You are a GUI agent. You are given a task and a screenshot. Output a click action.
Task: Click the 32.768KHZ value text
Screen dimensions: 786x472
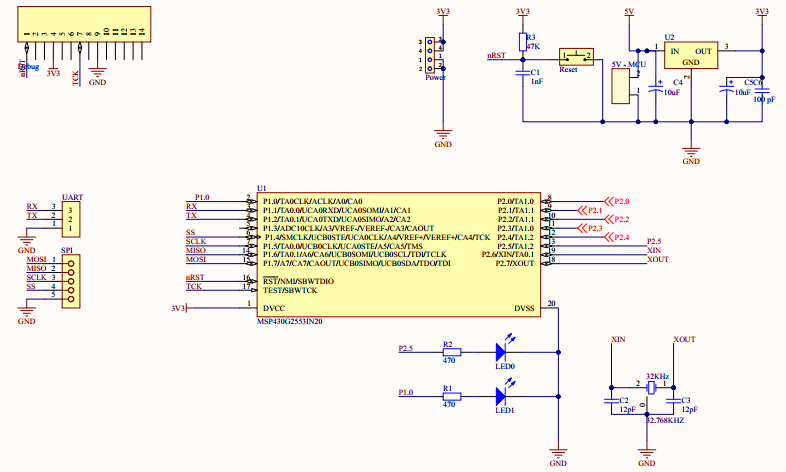tap(665, 420)
